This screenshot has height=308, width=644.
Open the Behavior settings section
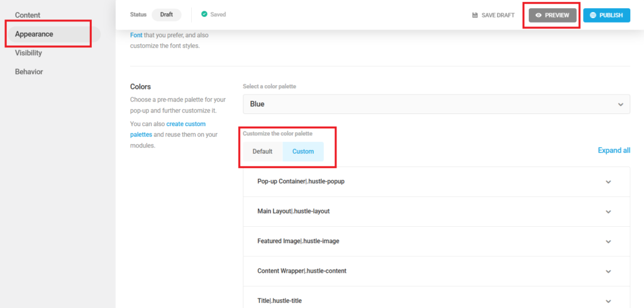pos(29,72)
